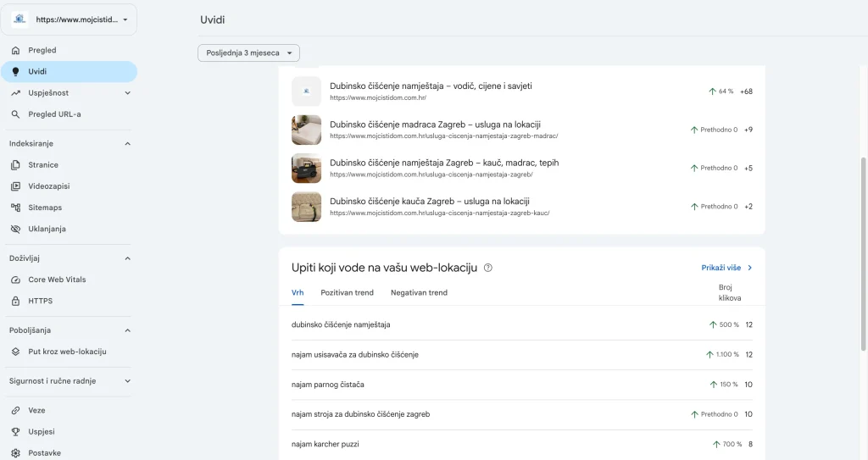Screen dimensions: 868x460
Task: Open Stranice in the sidebar
Action: point(70,165)
